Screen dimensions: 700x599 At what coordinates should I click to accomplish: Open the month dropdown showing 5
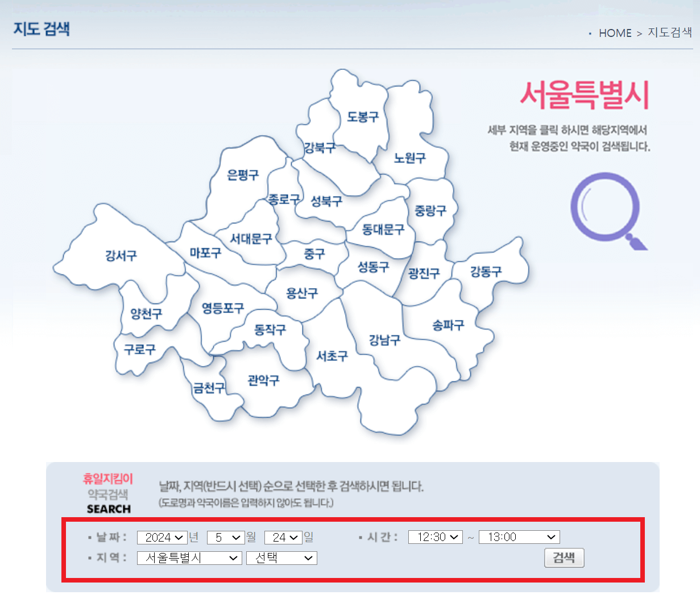click(226, 537)
